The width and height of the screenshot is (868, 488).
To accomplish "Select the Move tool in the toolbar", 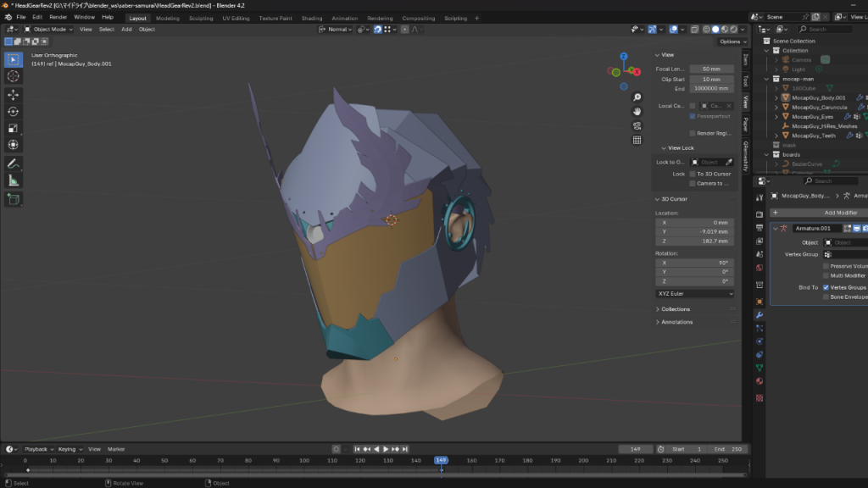I will point(14,94).
